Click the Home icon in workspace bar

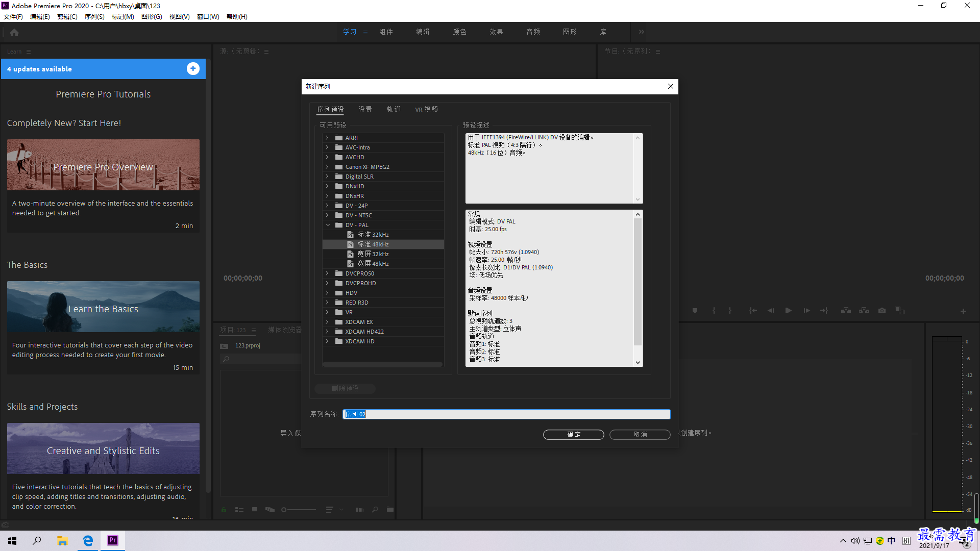14,32
